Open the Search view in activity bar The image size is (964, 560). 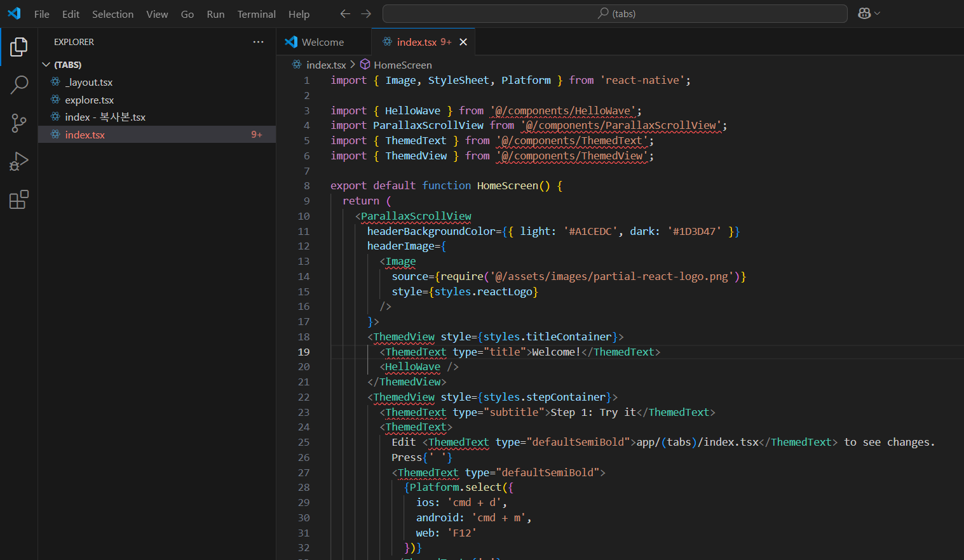click(19, 84)
